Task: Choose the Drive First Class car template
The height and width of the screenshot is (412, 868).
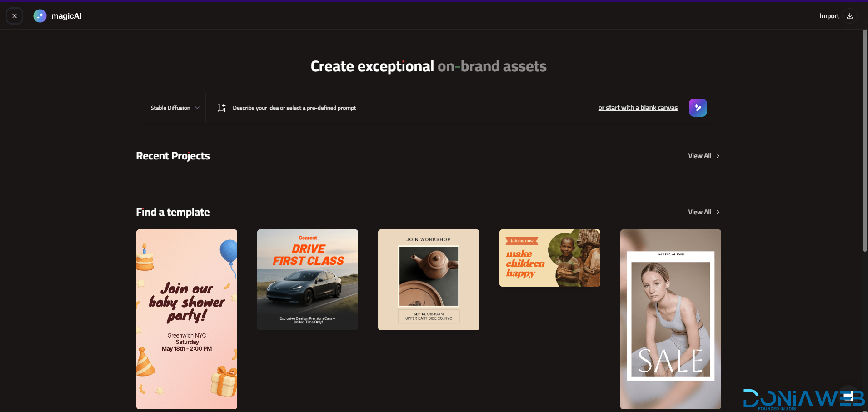Action: pyautogui.click(x=308, y=279)
